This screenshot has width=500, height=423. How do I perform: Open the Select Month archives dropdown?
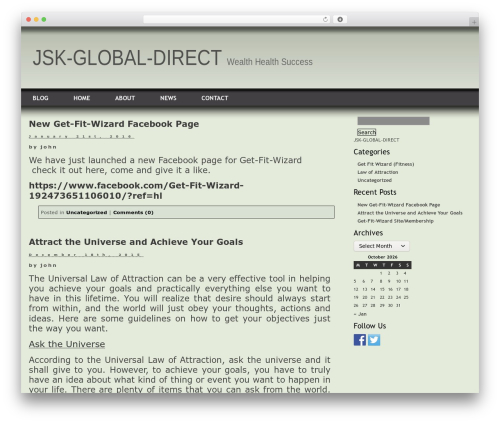click(381, 246)
